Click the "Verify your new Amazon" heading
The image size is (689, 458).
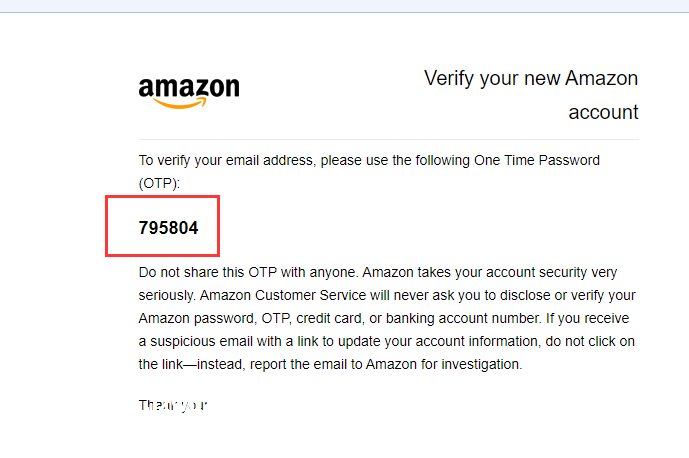pos(530,79)
